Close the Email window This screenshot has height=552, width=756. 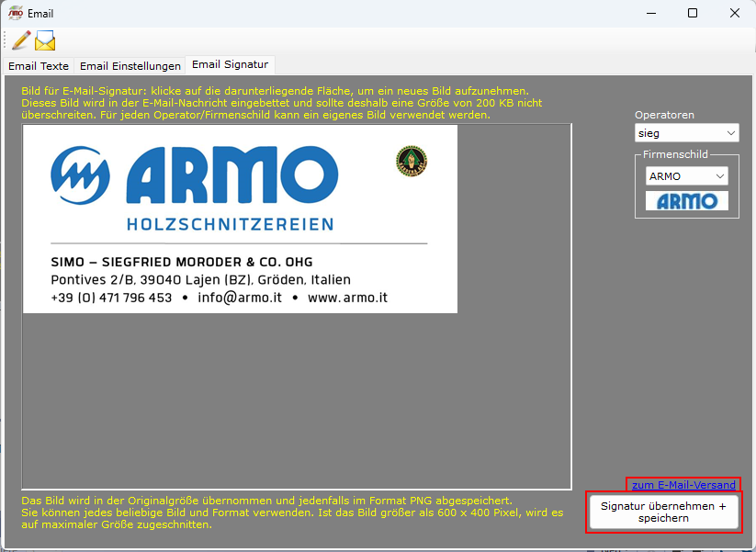(734, 13)
